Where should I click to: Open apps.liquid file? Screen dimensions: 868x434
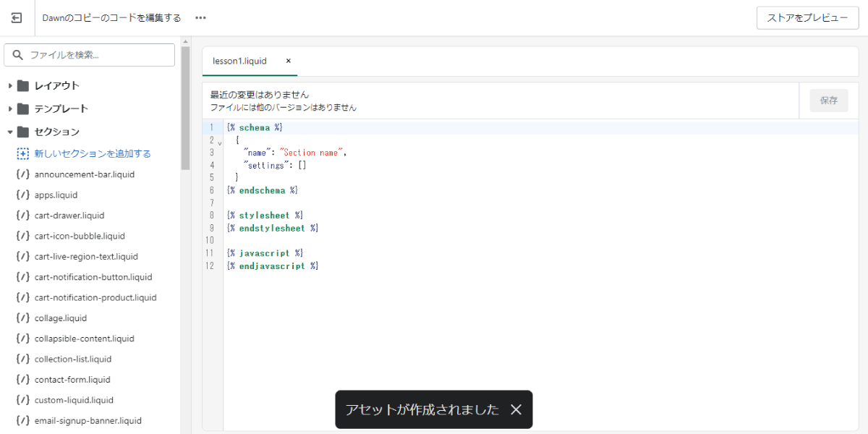[x=56, y=195]
